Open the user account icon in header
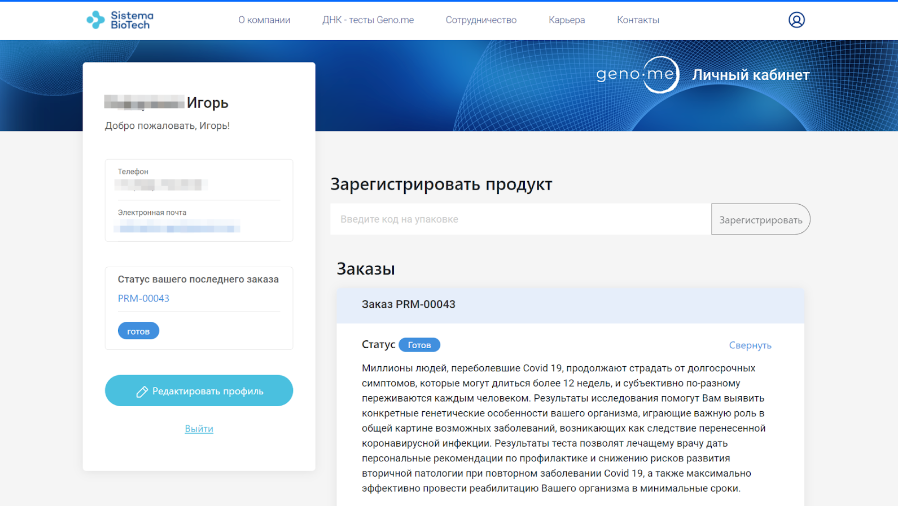The width and height of the screenshot is (899, 506). point(796,20)
